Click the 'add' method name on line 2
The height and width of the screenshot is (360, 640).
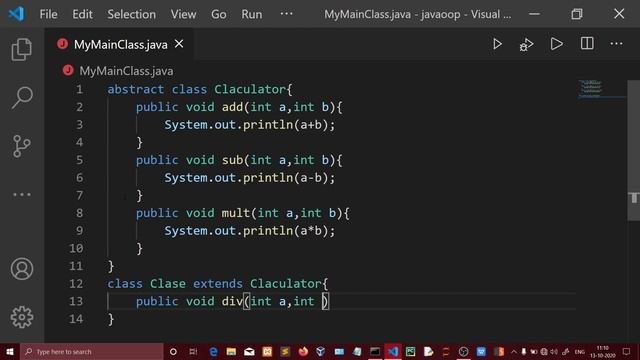(x=232, y=107)
